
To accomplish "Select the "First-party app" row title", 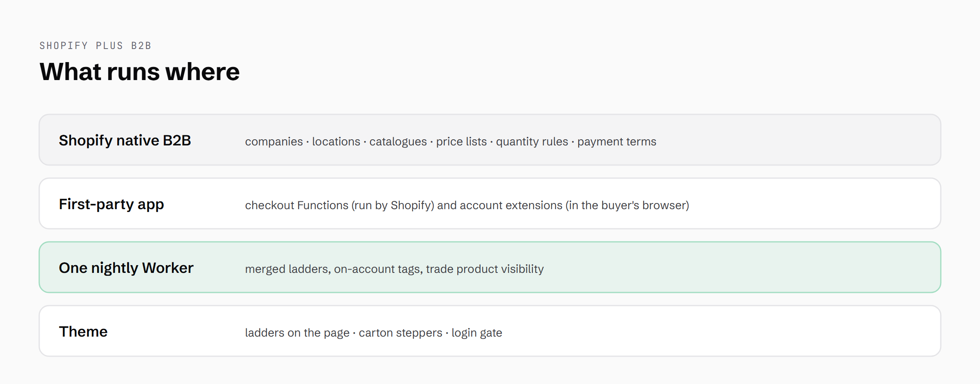I will [111, 204].
